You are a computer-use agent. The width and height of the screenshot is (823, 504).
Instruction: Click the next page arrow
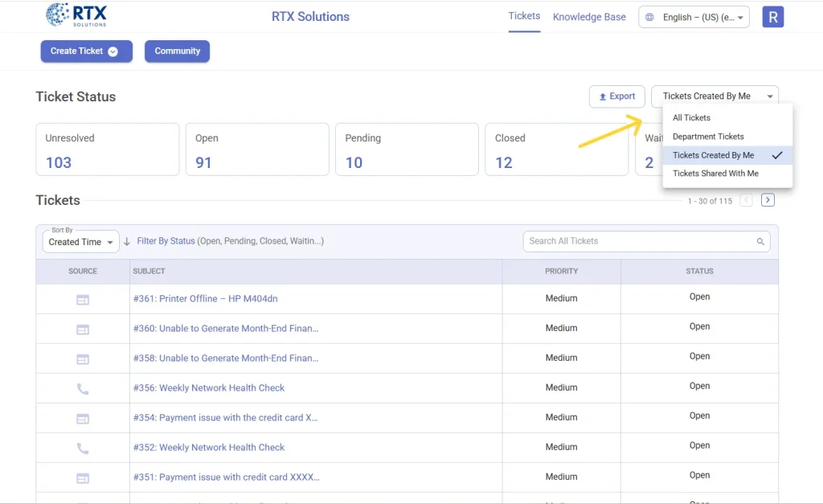(x=767, y=199)
